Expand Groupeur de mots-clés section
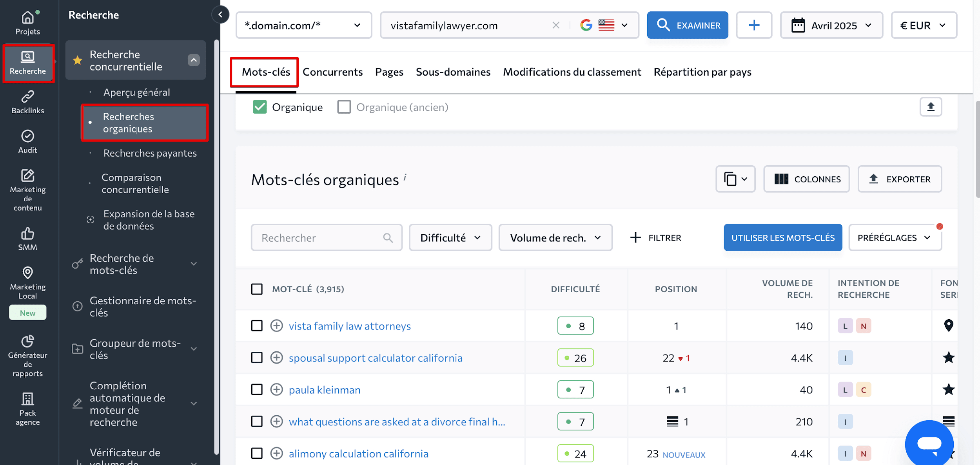The image size is (980, 465). (194, 349)
